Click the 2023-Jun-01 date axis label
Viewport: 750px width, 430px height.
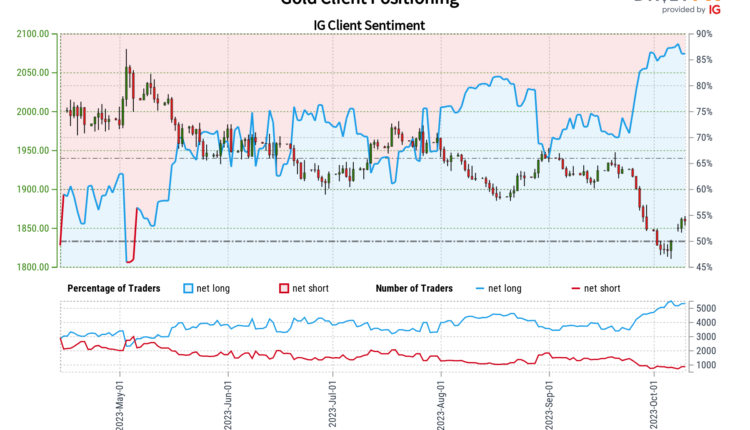click(x=230, y=400)
